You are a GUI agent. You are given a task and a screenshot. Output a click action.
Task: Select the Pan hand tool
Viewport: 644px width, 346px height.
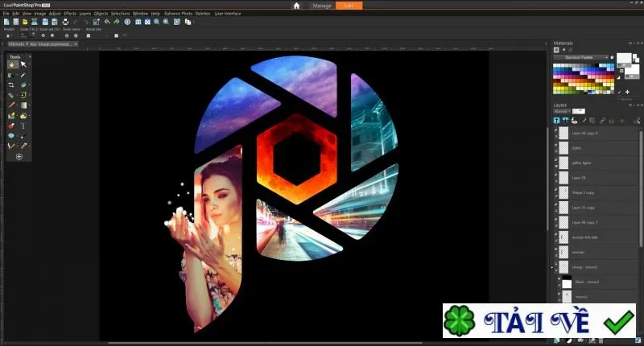coord(11,64)
